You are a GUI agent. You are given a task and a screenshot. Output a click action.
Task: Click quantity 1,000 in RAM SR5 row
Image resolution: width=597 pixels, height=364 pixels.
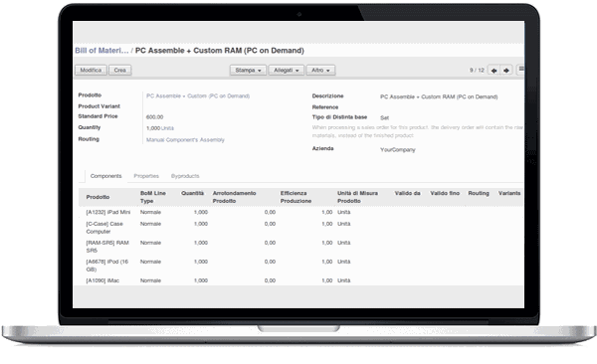201,243
